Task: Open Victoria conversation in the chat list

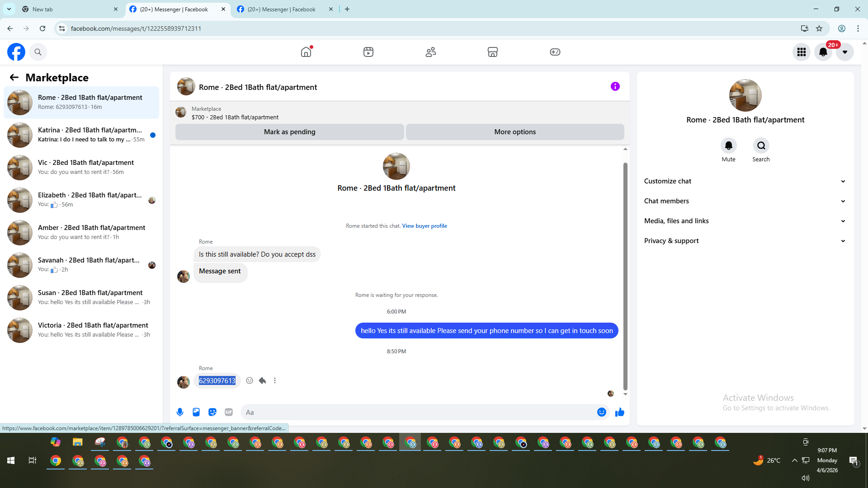Action: [x=81, y=330]
